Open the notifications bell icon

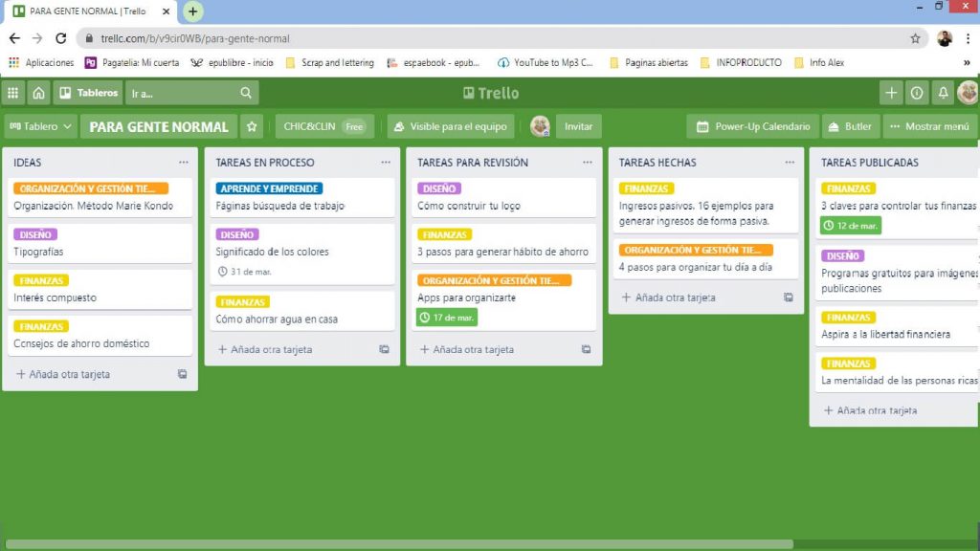(943, 92)
